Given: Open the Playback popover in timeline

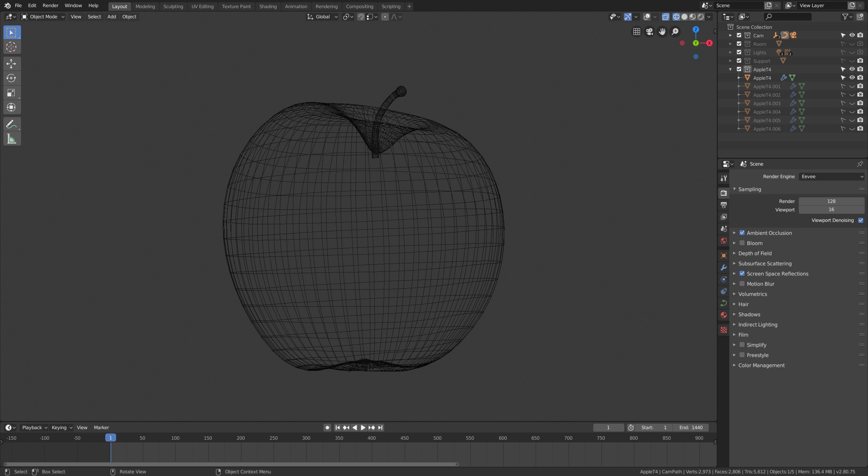Looking at the screenshot, I should 34,427.
